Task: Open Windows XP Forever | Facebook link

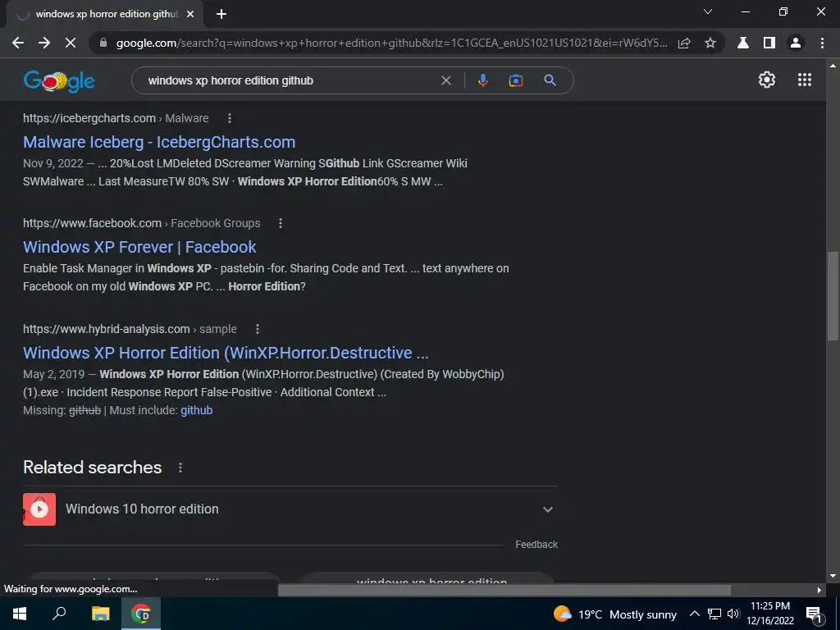Action: point(139,247)
